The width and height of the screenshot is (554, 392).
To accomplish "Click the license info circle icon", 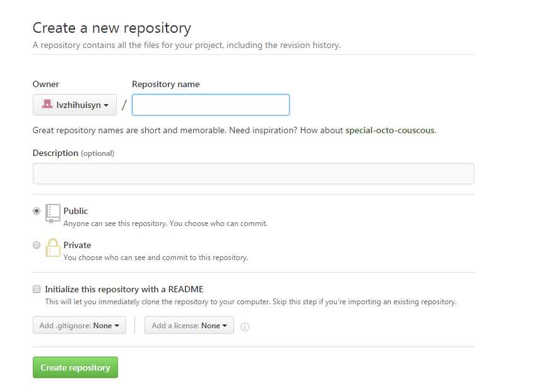I will point(244,326).
